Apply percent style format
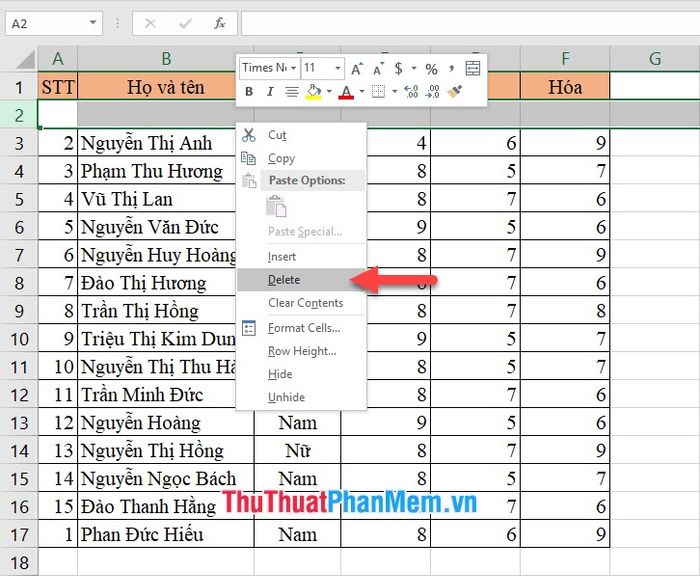The image size is (700, 576). point(431,68)
